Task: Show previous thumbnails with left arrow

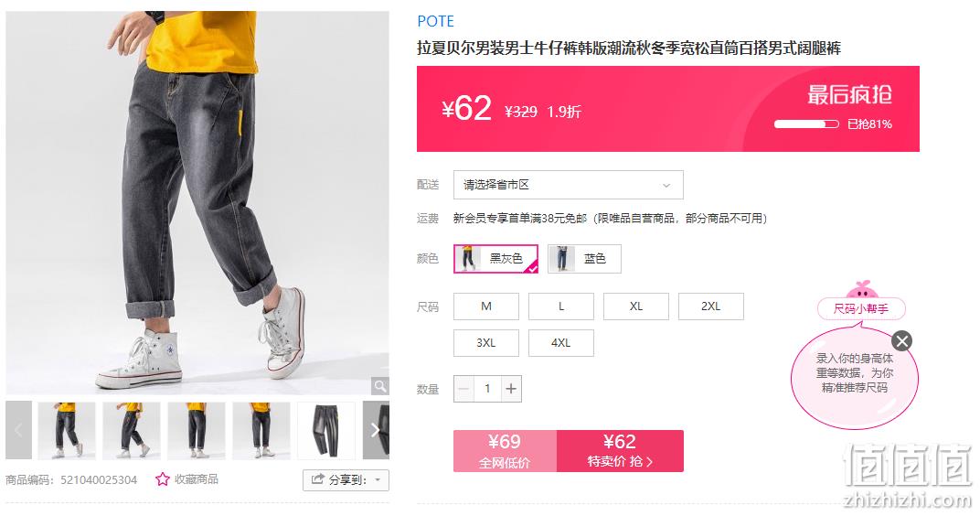Action: point(19,430)
